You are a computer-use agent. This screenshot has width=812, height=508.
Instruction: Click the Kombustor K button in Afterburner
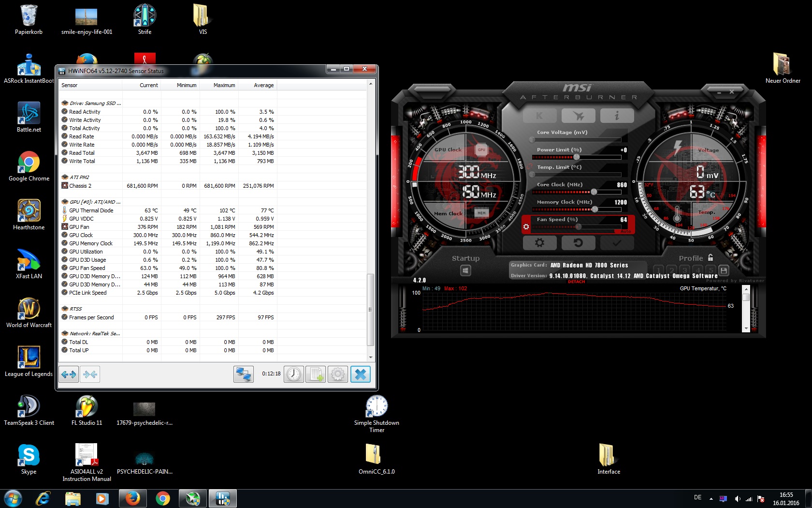tap(539, 116)
